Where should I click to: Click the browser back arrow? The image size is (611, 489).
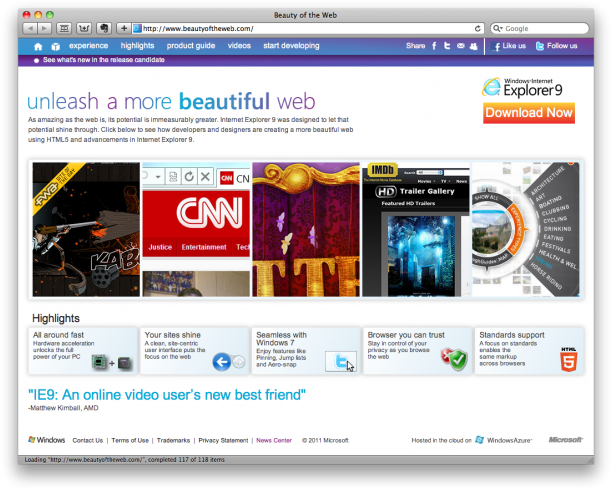click(x=29, y=29)
